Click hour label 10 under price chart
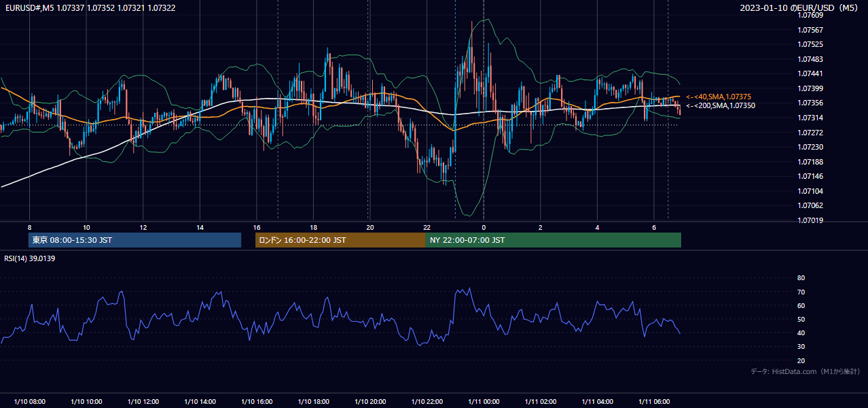The height and width of the screenshot is (408, 868). point(86,227)
